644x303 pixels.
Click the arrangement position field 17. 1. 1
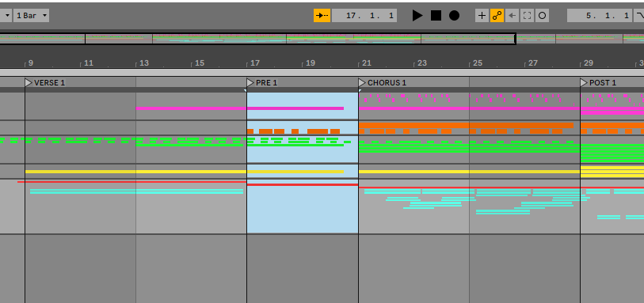(364, 16)
